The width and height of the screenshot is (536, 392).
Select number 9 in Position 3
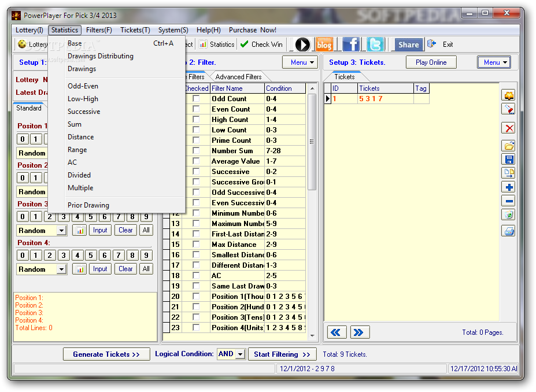[146, 217]
